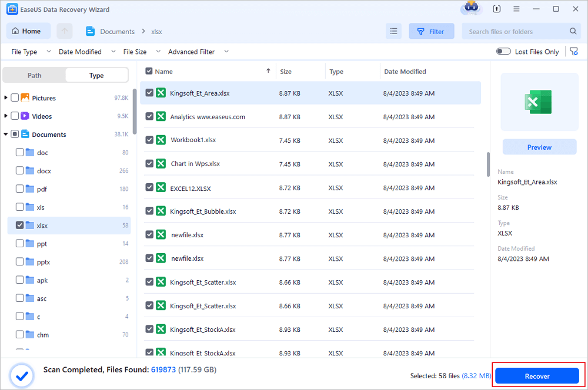Click the EaseUS app logo icon
The width and height of the screenshot is (588, 390).
[x=12, y=9]
